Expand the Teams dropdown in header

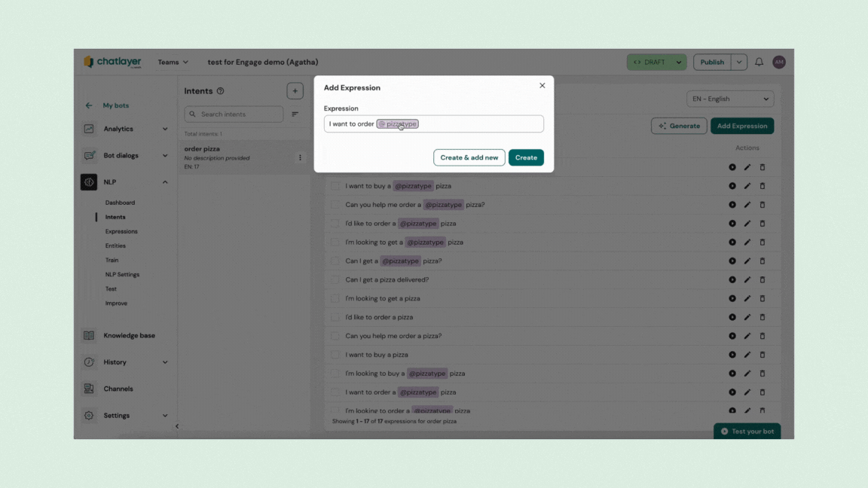click(x=173, y=63)
